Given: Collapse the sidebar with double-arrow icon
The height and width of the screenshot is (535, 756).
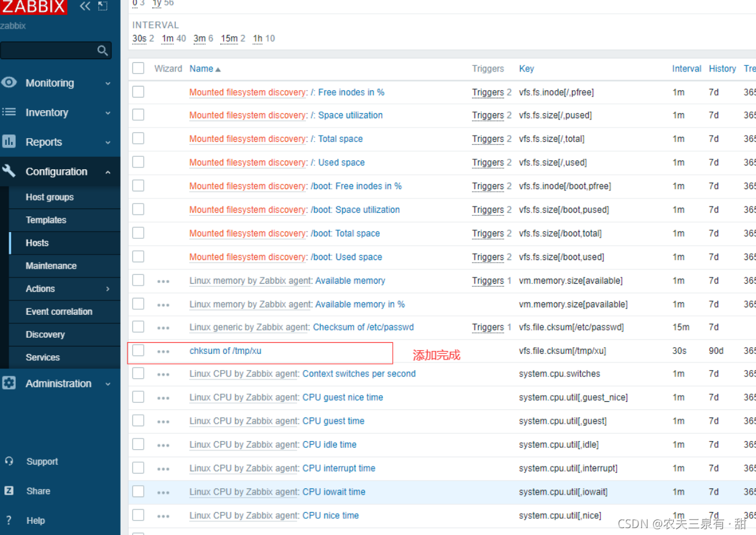Looking at the screenshot, I should coord(85,6).
